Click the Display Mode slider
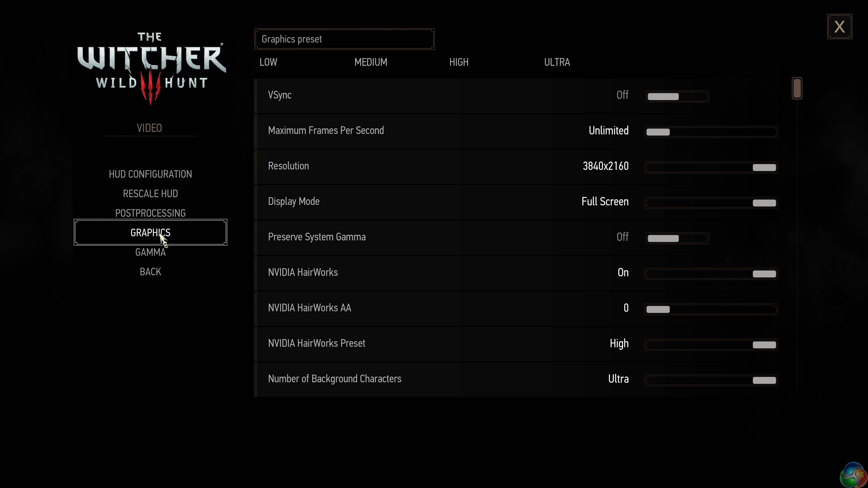Viewport: 868px width, 488px height. (x=711, y=203)
